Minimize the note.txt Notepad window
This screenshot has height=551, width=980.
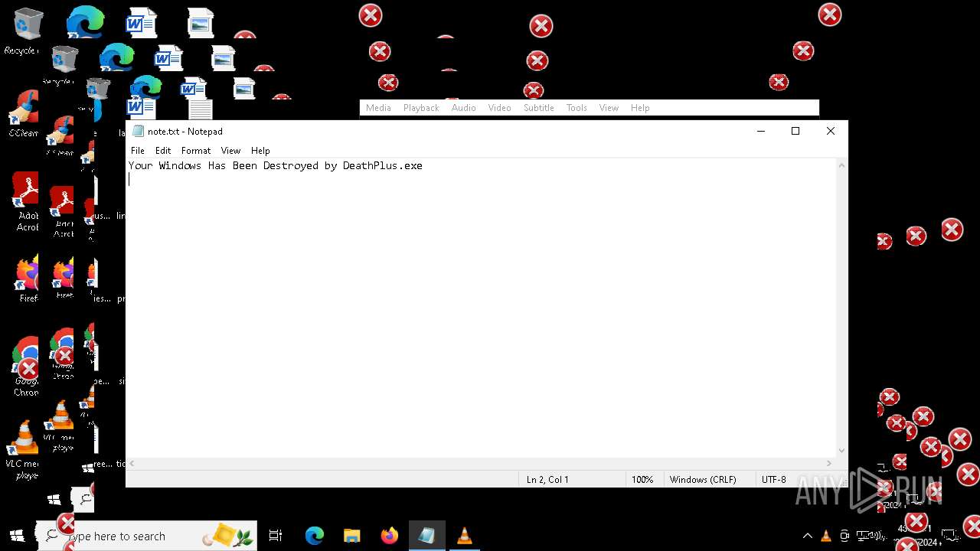click(x=761, y=131)
